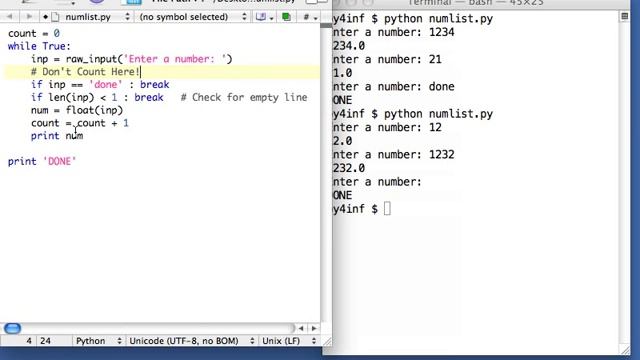
Task: Click the 'count = 0' code line
Action: pos(34,33)
